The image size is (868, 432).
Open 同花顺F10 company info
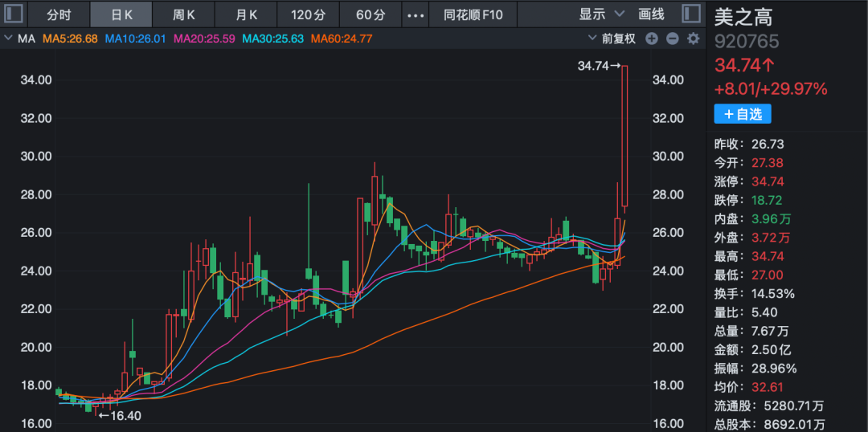pyautogui.click(x=473, y=14)
